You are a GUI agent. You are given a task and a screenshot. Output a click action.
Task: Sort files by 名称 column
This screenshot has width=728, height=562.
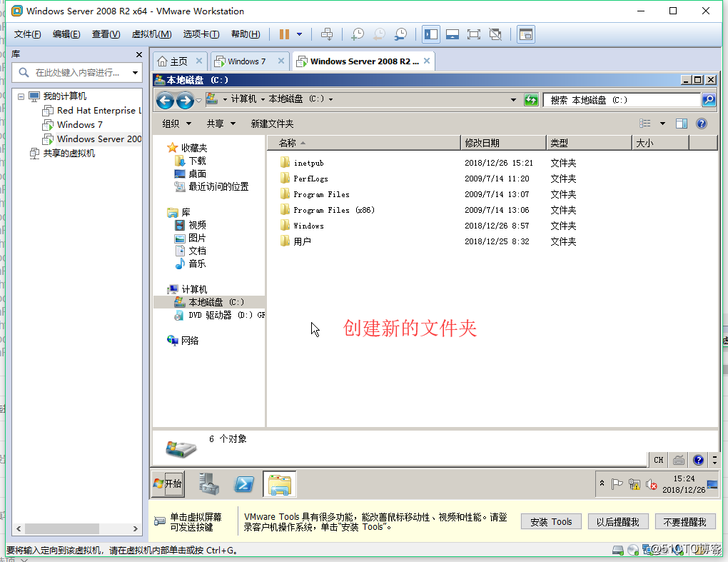(x=364, y=143)
